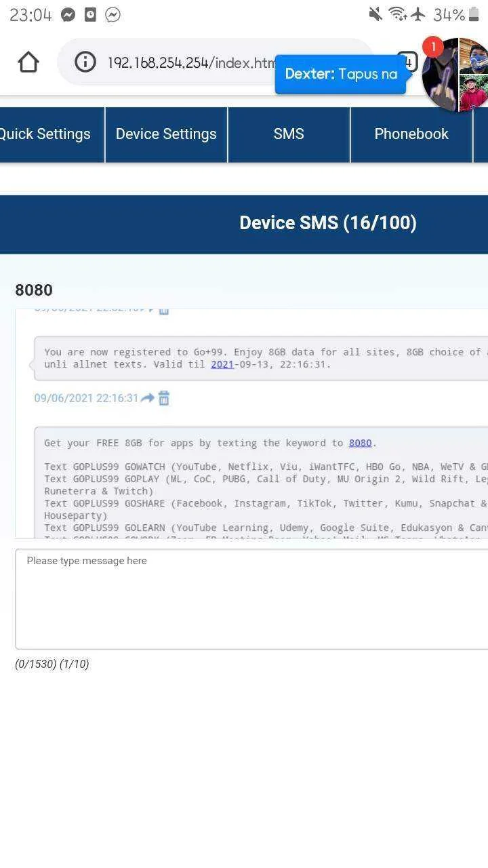Screen dimensions: 488x868
Task: Tap the 8080 link in FREE 8GB message
Action: coord(360,443)
